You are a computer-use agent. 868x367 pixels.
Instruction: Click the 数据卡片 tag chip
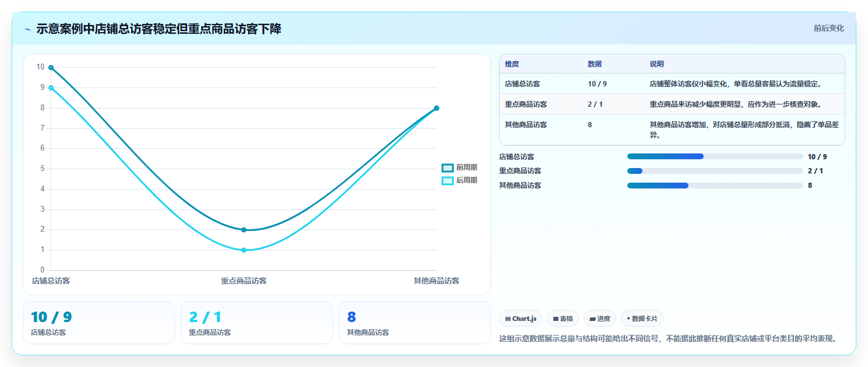tap(642, 319)
